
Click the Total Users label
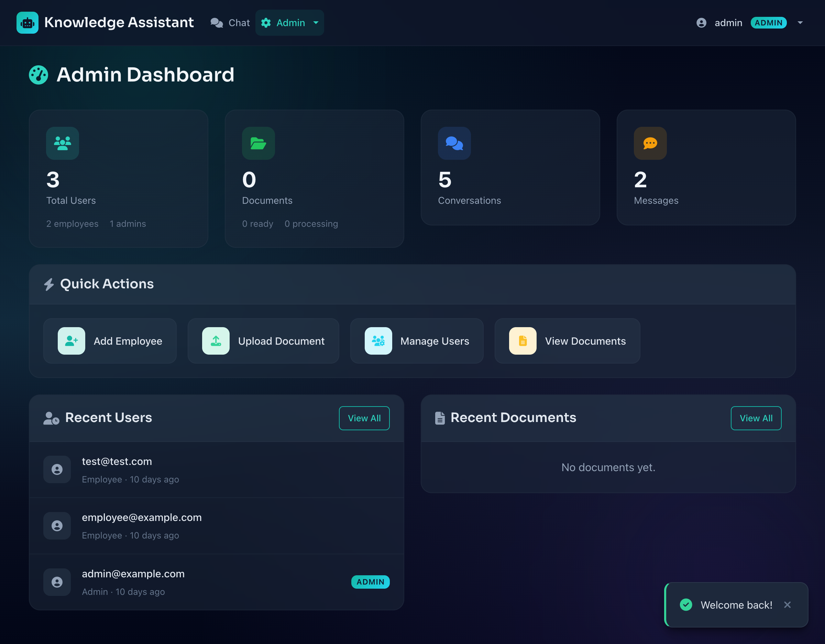tap(71, 201)
